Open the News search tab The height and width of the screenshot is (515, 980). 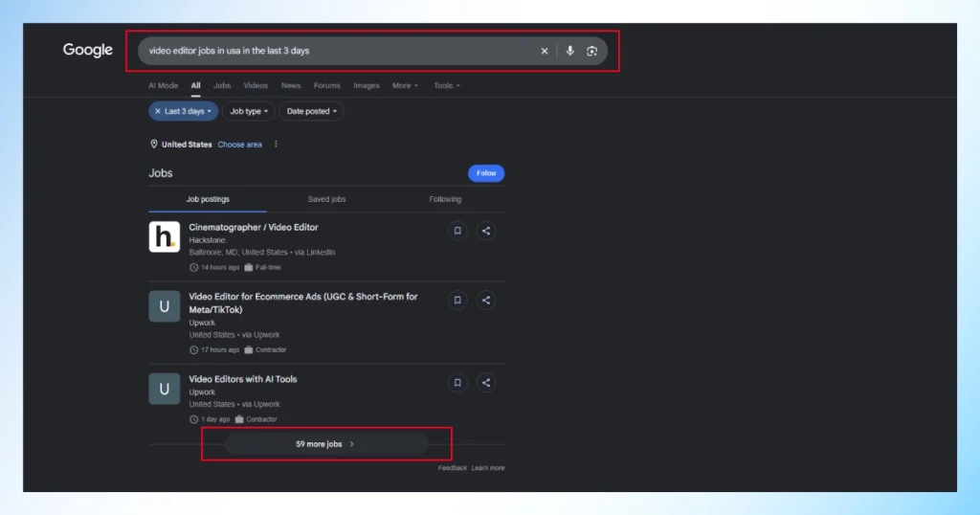coord(291,85)
